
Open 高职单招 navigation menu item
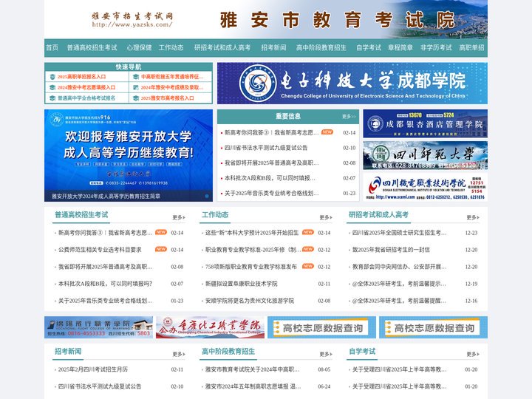471,47
